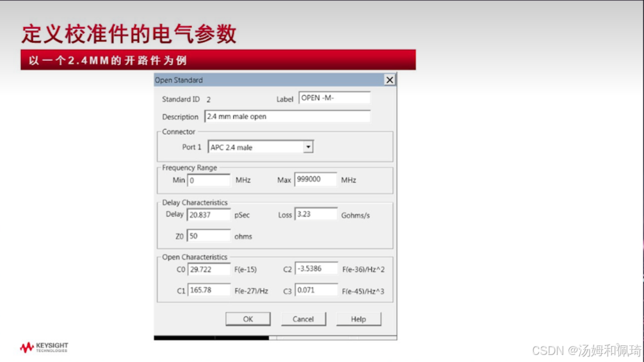Viewport: 644px width, 362px height.
Task: Click the 'F(e-27)/Hz' unit label
Action: [252, 291]
